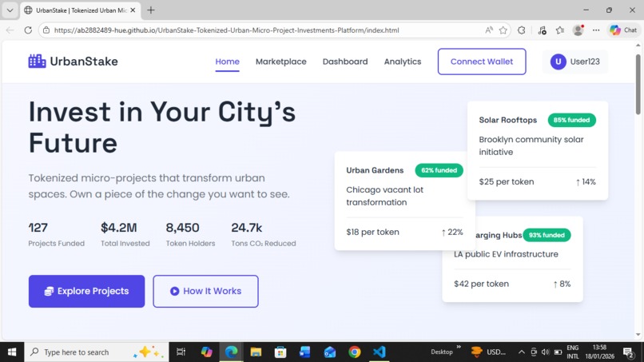Click the 24.7k Tons CO₂ Reduced stat
The width and height of the screenshot is (644, 362).
(263, 234)
